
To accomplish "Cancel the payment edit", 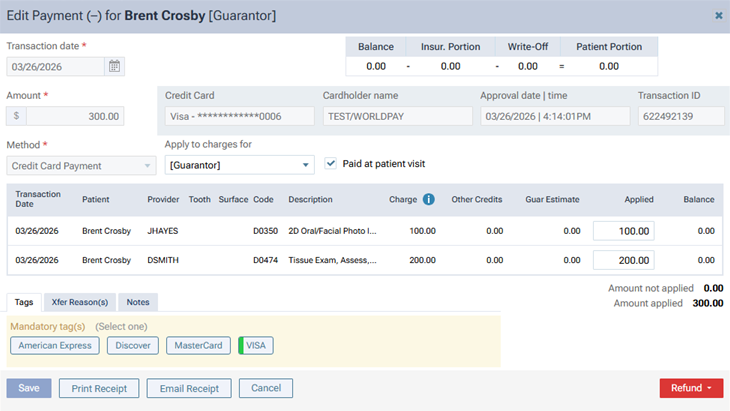I will coord(266,388).
